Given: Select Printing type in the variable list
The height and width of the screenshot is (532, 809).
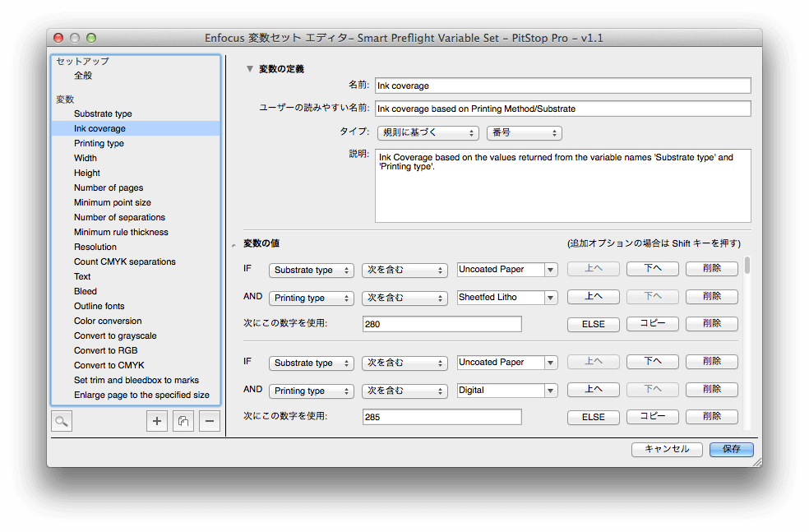Looking at the screenshot, I should tap(99, 143).
